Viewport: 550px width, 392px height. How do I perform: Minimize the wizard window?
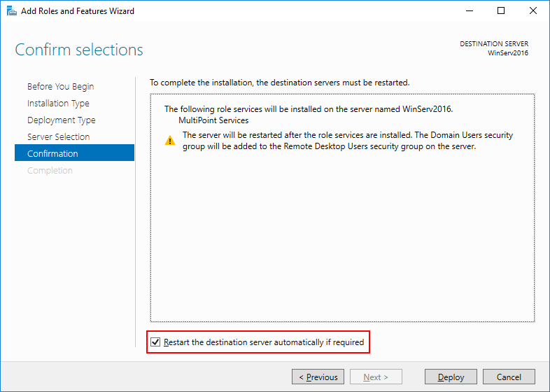(469, 11)
